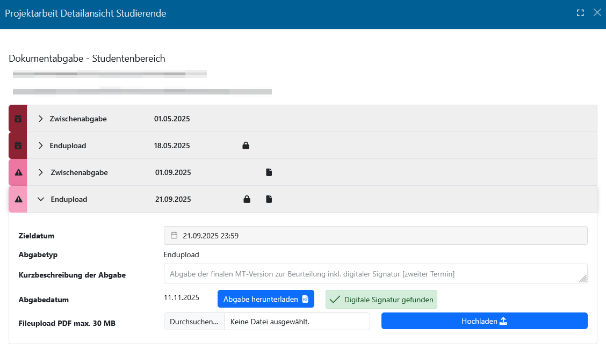Collapse the Endupload 21.09.2025 section
Screen dimensions: 606x364
coord(41,199)
